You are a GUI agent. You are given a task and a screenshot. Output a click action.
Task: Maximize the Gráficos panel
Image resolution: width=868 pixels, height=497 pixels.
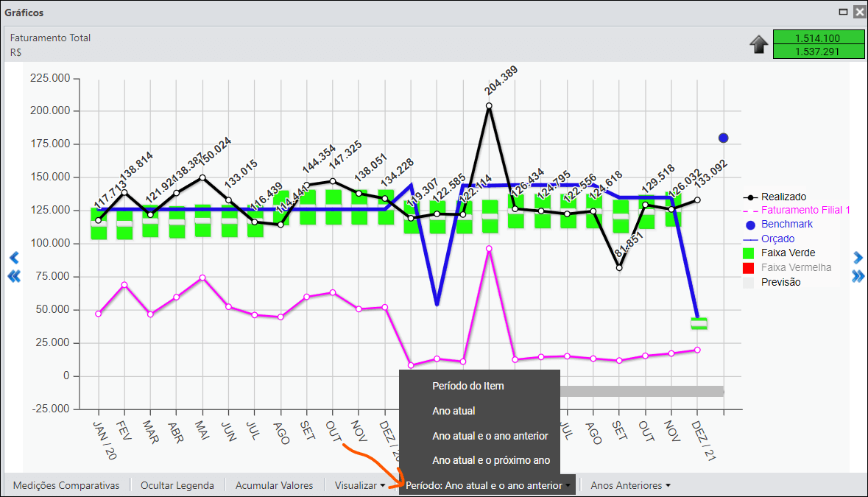pyautogui.click(x=843, y=12)
